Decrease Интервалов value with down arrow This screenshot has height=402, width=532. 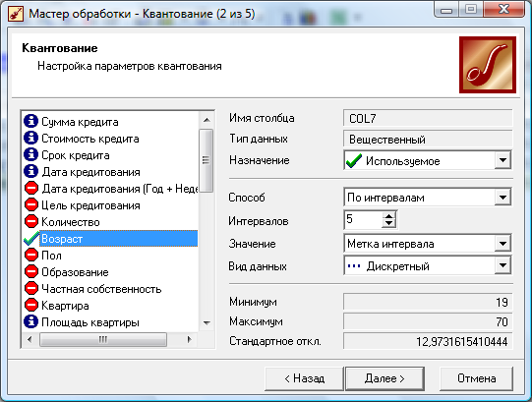[388, 223]
